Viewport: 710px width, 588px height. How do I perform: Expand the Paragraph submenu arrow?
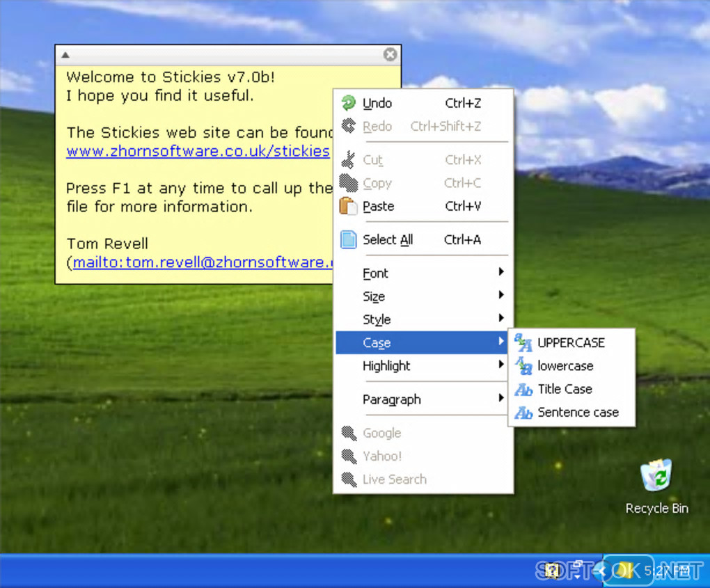(500, 397)
